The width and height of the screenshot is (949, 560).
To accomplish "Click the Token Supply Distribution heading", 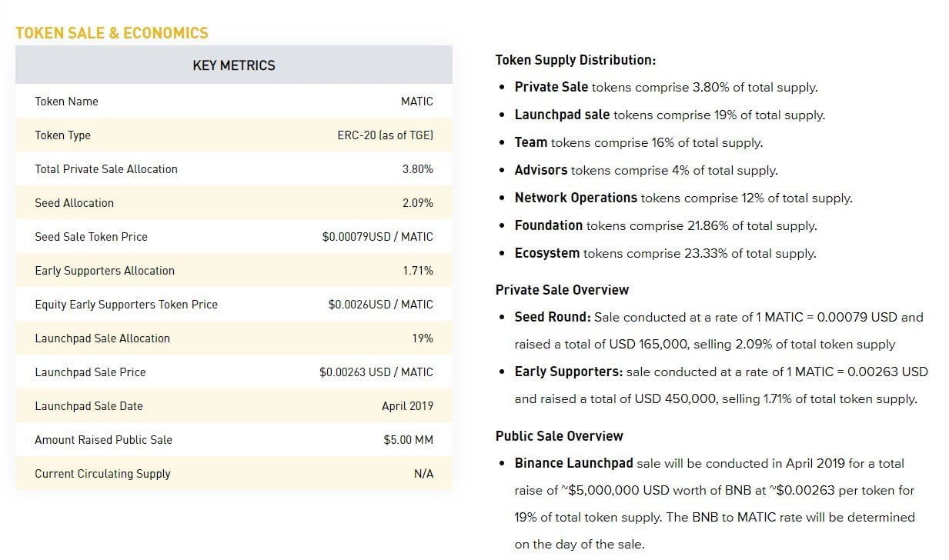I will 575,60.
